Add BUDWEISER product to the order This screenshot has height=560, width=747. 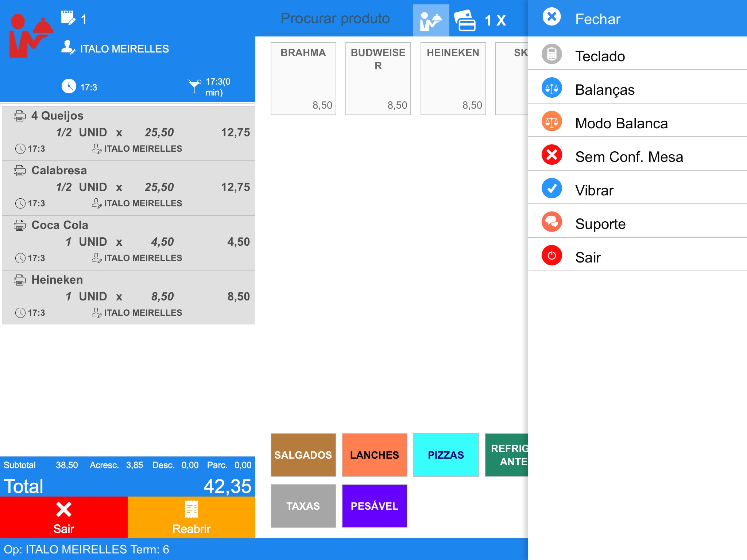tap(378, 79)
